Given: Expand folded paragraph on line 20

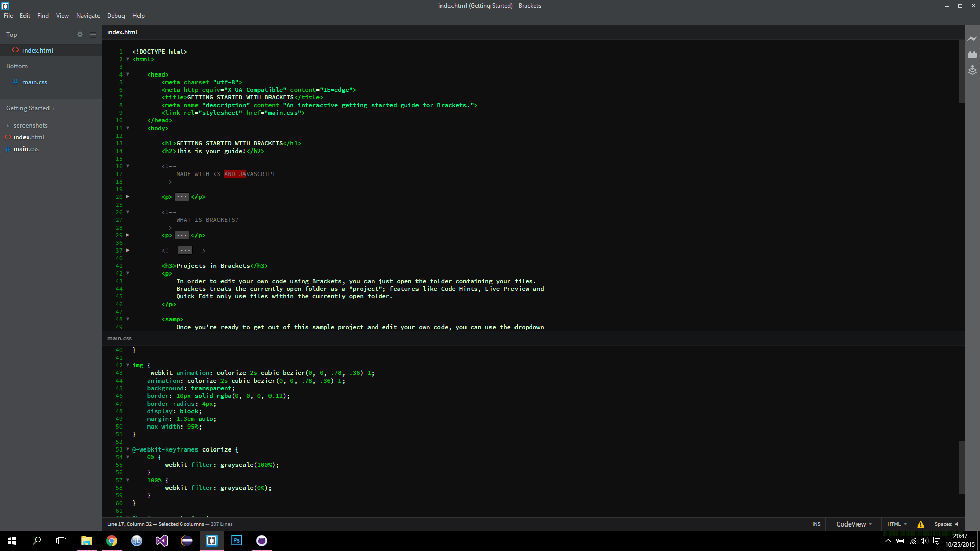Looking at the screenshot, I should pos(128,197).
